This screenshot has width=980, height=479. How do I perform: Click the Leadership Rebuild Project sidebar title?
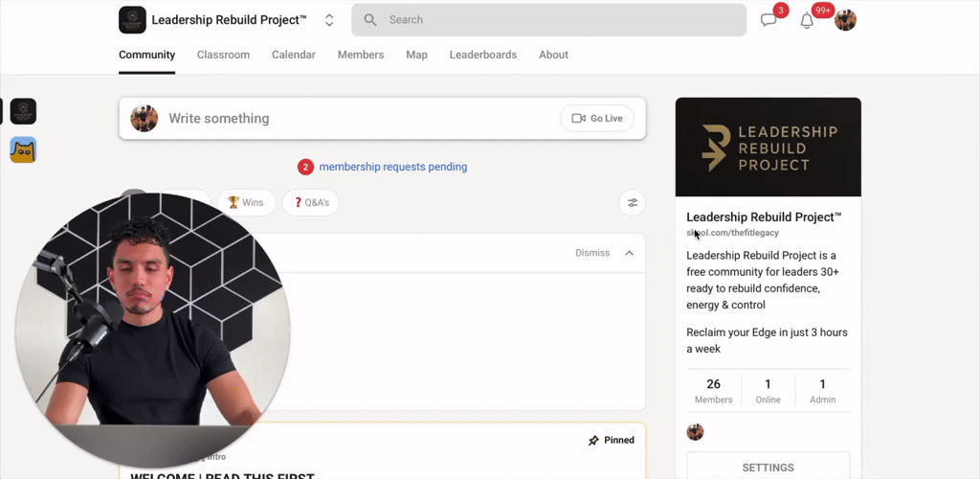click(764, 217)
